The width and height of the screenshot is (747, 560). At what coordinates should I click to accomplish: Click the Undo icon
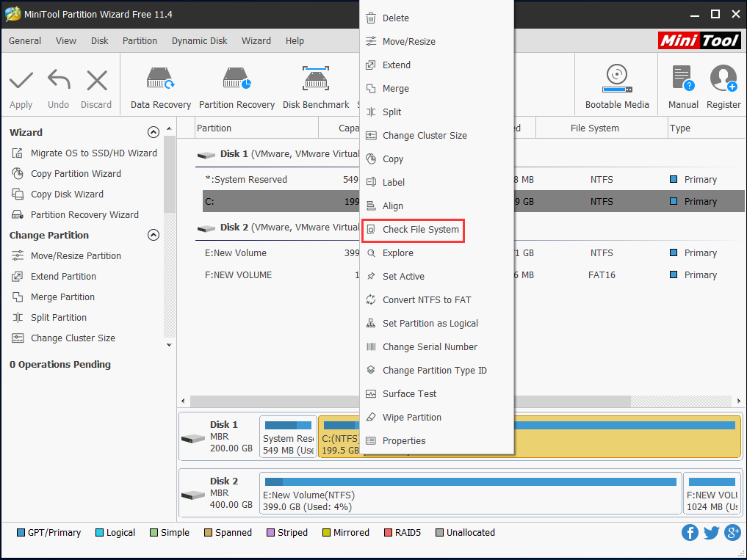[58, 84]
